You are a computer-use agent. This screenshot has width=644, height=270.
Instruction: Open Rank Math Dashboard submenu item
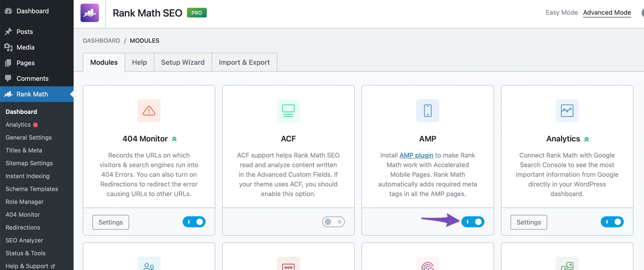(21, 112)
